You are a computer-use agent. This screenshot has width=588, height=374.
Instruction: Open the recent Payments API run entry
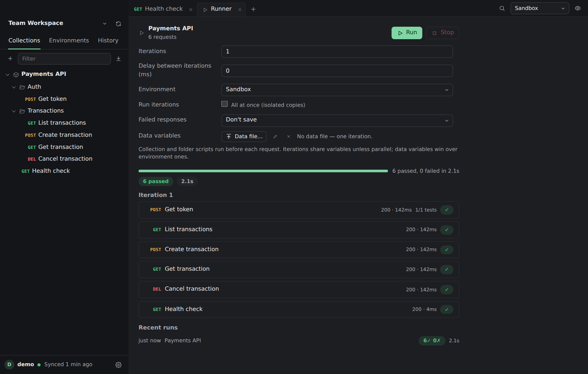click(x=299, y=341)
